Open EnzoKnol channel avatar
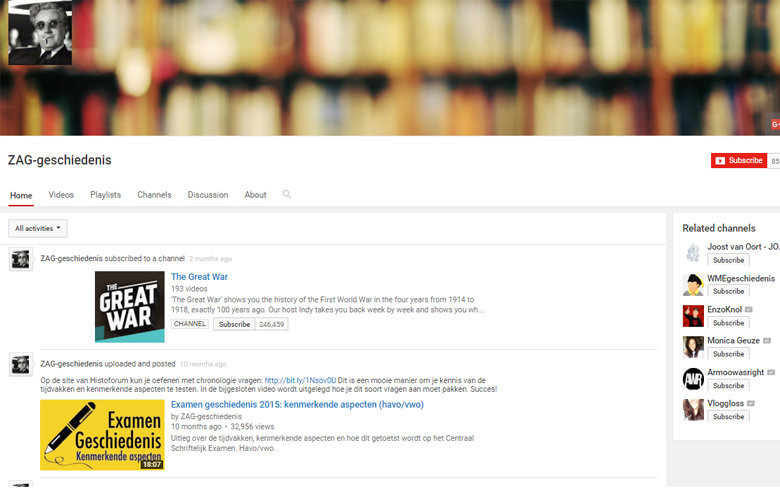 point(693,316)
